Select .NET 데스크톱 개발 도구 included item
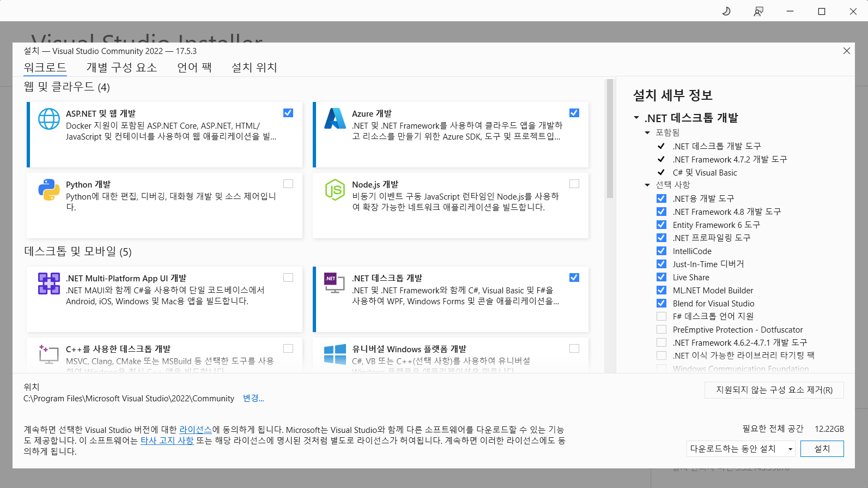868x488 pixels. coord(717,146)
